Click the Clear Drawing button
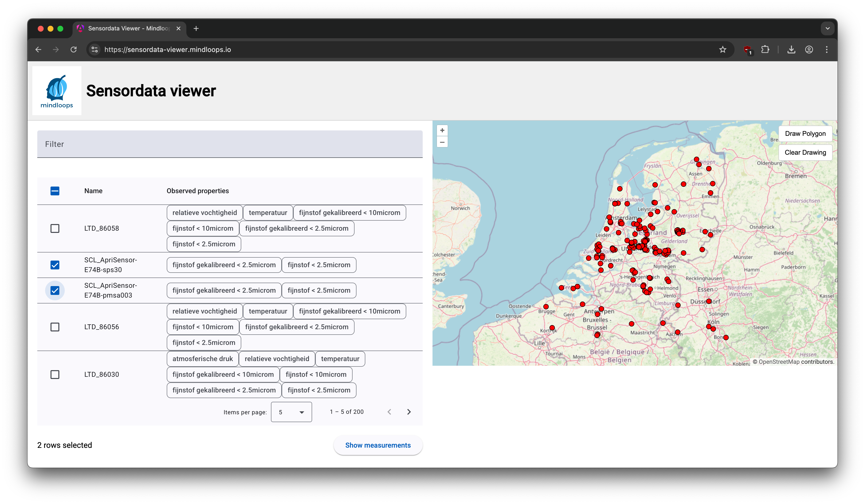 pos(805,152)
